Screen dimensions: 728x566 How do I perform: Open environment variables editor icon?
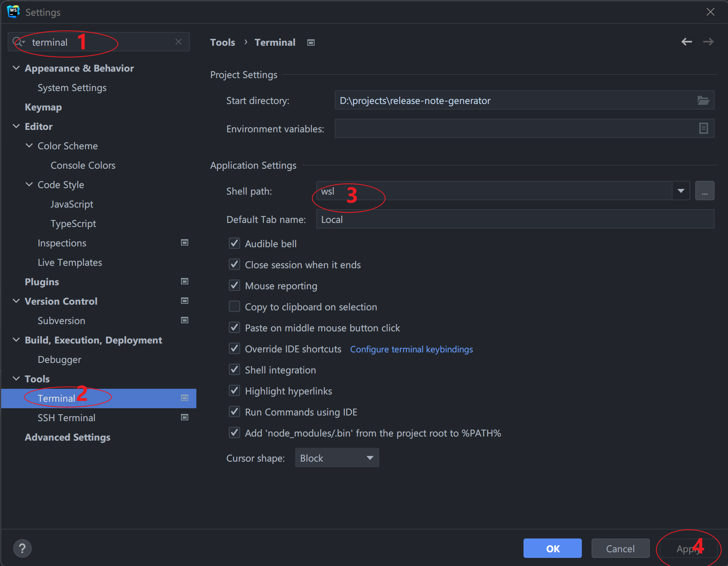tap(703, 128)
